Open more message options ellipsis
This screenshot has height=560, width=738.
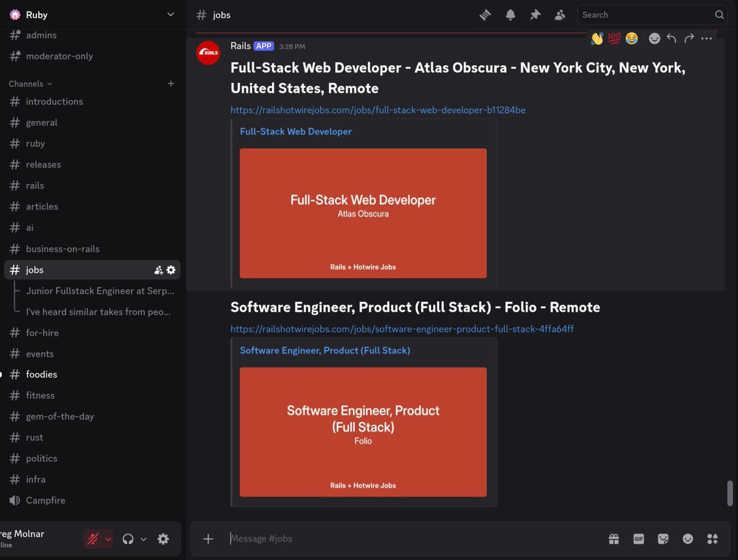(706, 38)
